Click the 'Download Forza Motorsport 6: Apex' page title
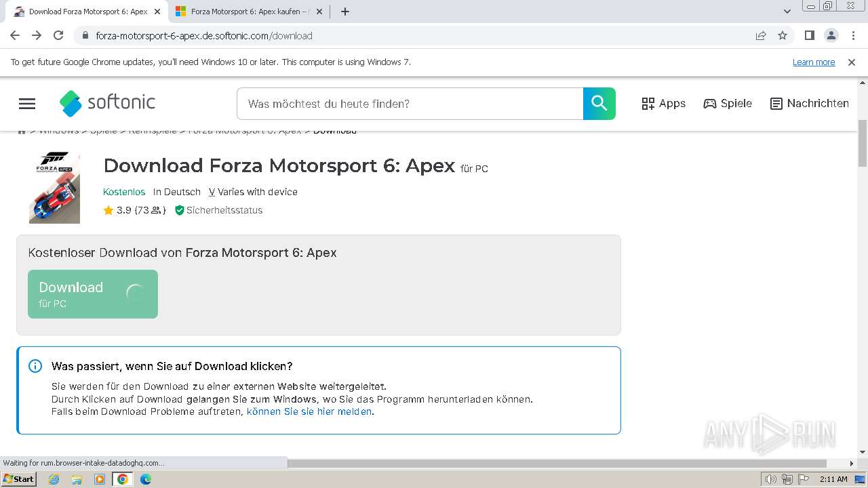The height and width of the screenshot is (488, 868). tap(279, 165)
